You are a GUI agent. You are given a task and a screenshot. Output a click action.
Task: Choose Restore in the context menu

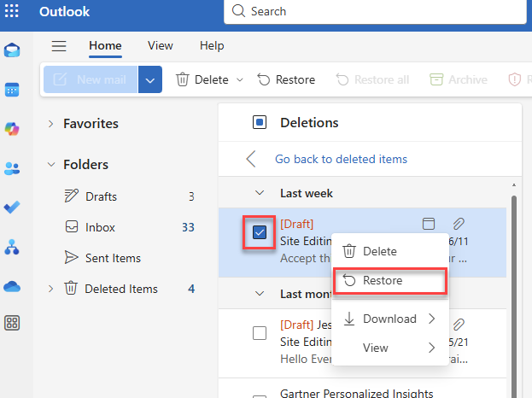(x=382, y=280)
